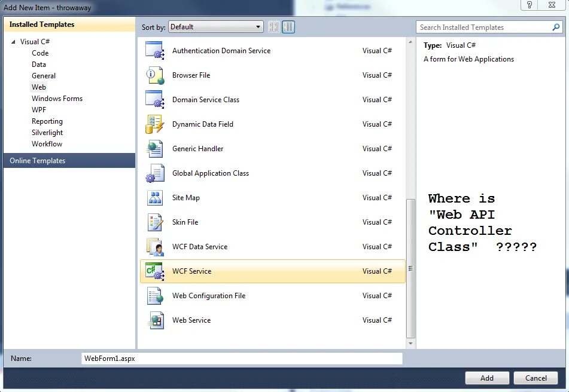
Task: Click the Skin File template icon
Action: [155, 222]
